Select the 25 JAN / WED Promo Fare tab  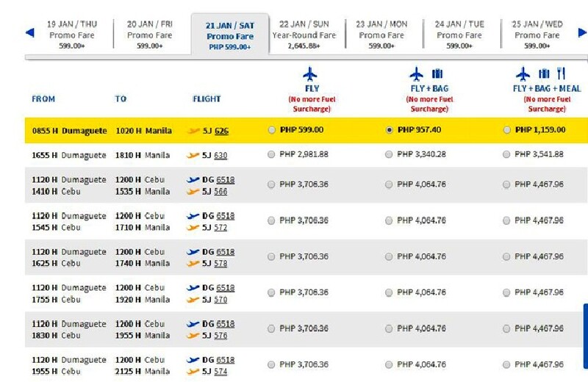pos(537,35)
